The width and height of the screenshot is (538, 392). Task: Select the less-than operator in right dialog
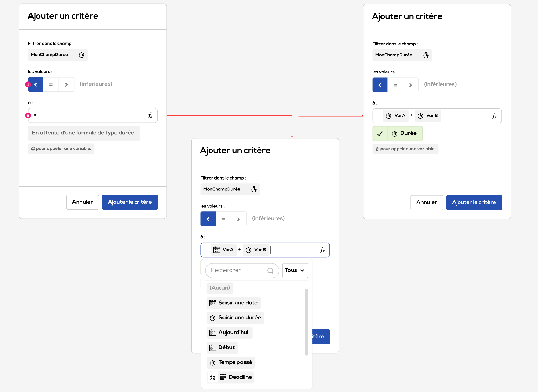click(x=380, y=85)
